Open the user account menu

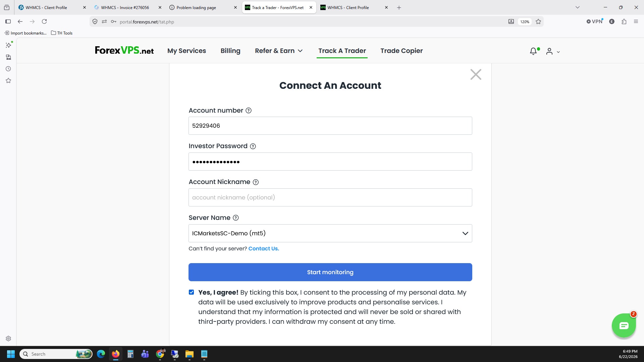(553, 51)
